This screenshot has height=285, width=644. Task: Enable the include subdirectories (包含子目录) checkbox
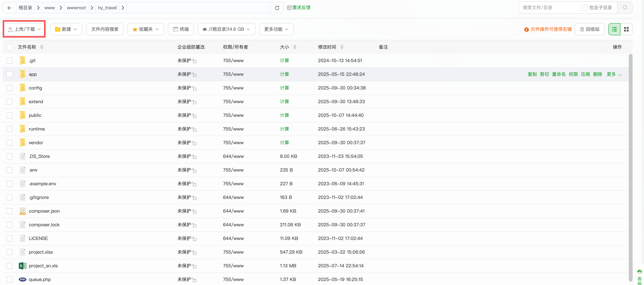585,7
